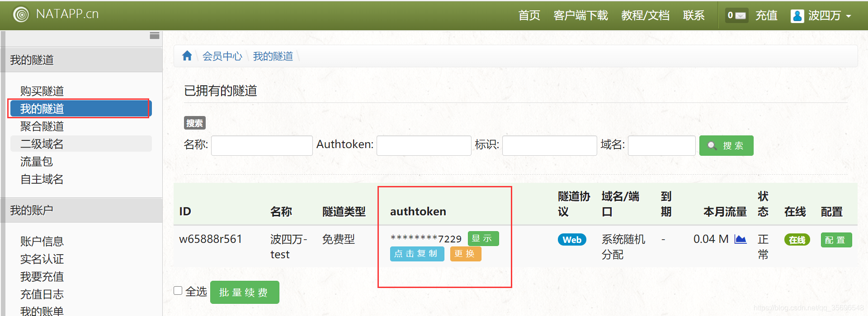This screenshot has width=868, height=316.
Task: Click the 我的隧道 sidebar section header
Action: click(x=81, y=60)
